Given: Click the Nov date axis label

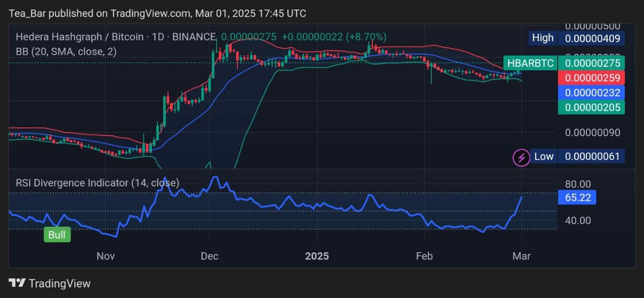Looking at the screenshot, I should click(106, 256).
